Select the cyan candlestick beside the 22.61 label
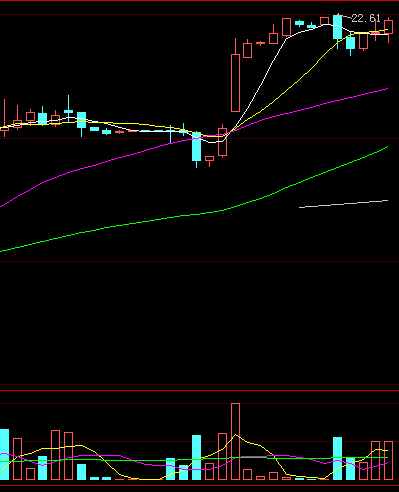This screenshot has width=399, height=492. tap(337, 30)
